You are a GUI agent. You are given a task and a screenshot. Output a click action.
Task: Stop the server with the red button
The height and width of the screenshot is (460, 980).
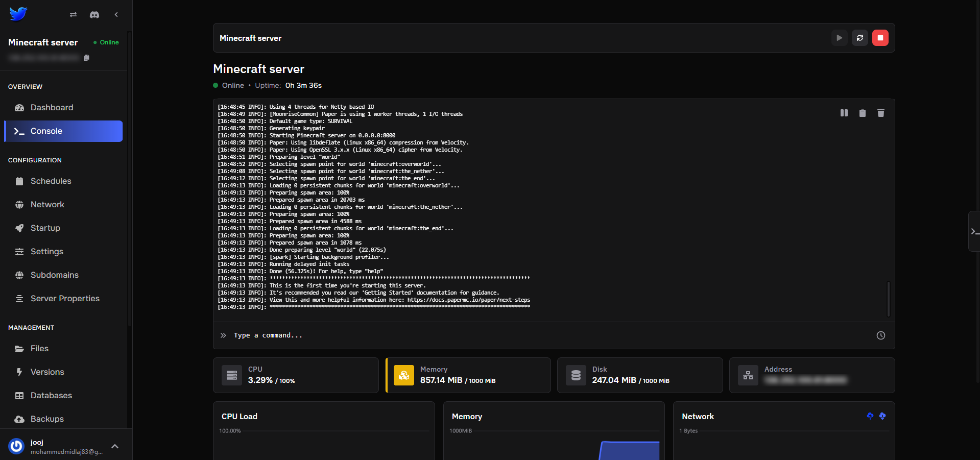(880, 38)
